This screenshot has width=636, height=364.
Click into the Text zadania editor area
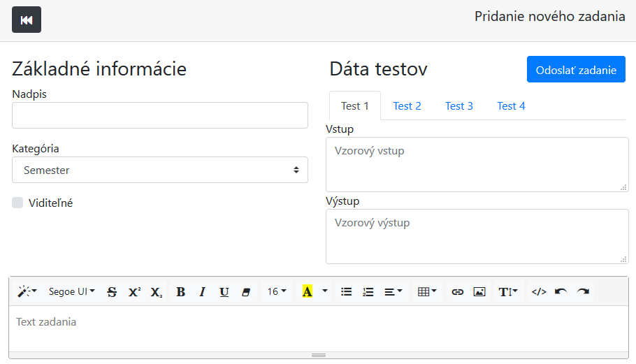(x=319, y=328)
